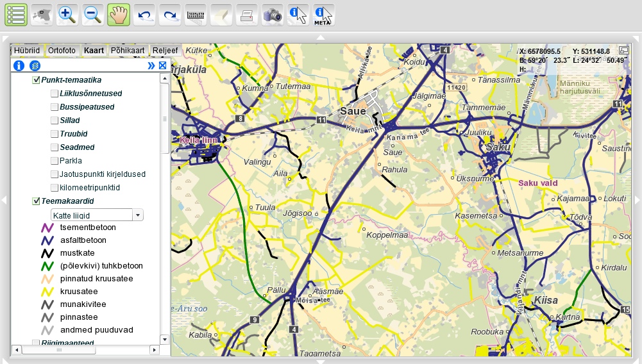Click the Hübriid basemap button
The height and width of the screenshot is (364, 642).
28,50
